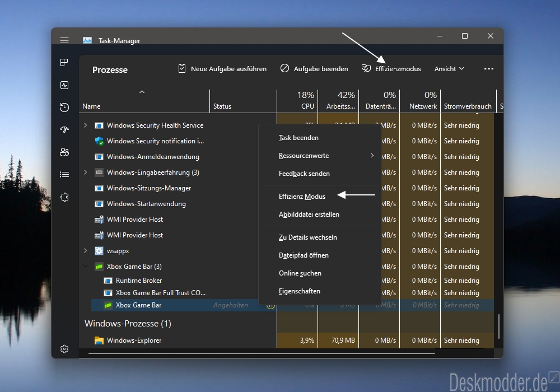
Task: Click Neue Aufgabe ausführen button
Action: [222, 68]
